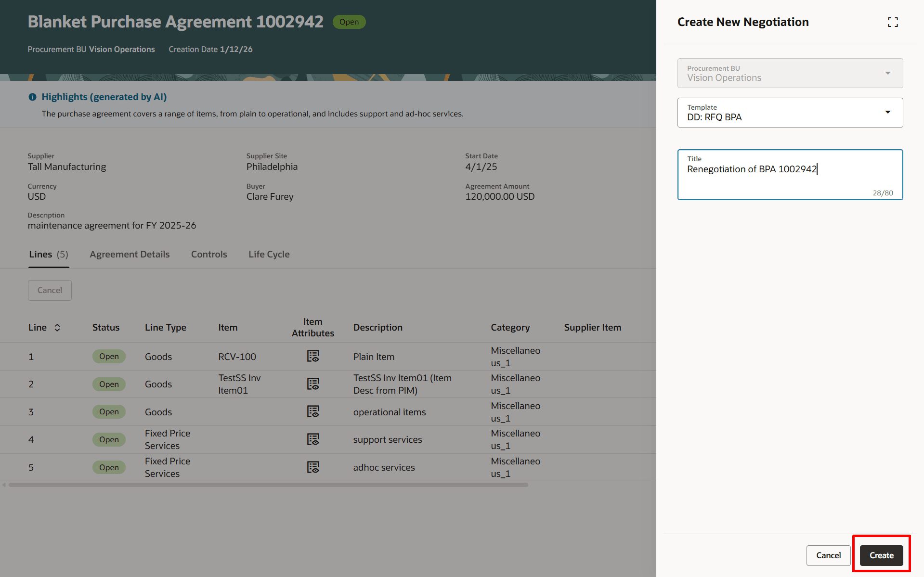Click the info icon beside Highlights

(32, 97)
